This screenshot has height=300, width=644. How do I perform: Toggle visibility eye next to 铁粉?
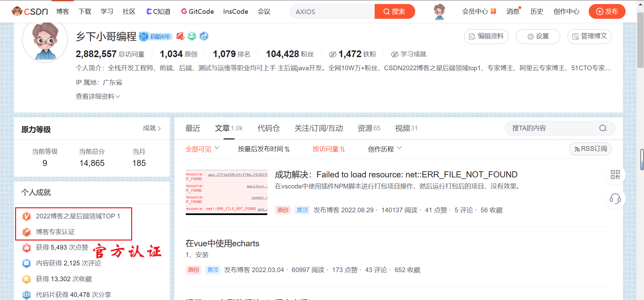click(x=332, y=54)
